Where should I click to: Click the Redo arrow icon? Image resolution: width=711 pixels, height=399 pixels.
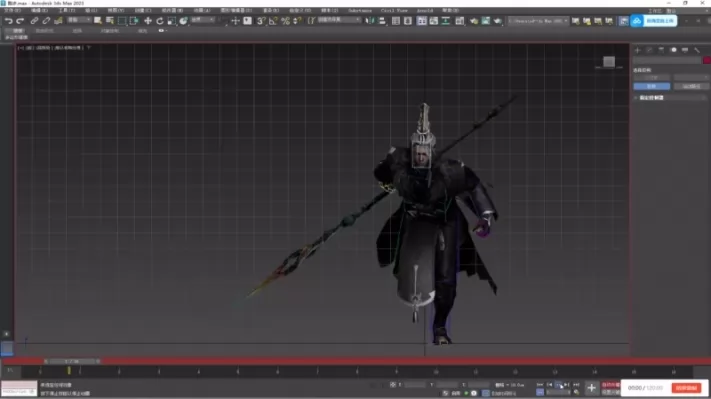pos(20,21)
